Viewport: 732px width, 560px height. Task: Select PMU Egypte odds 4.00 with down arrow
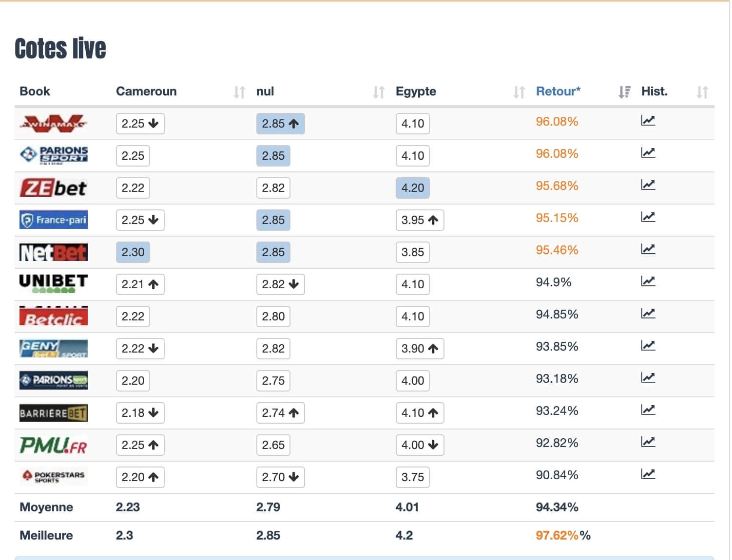pyautogui.click(x=420, y=445)
